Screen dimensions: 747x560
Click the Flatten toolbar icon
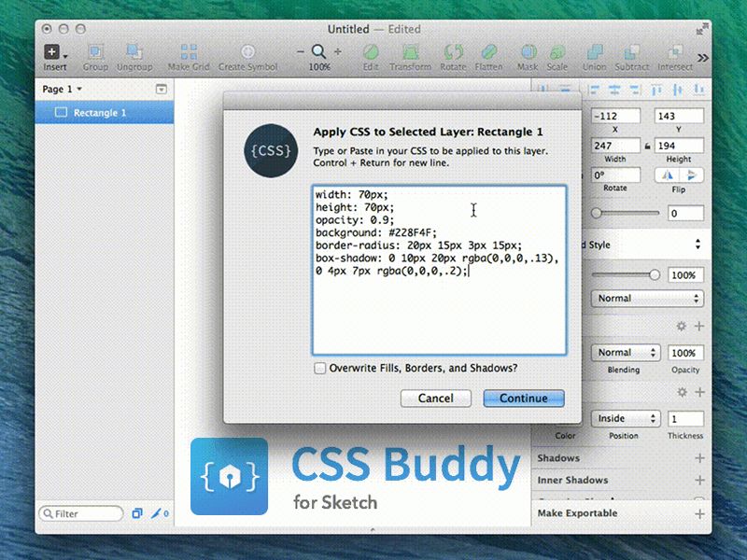[x=488, y=51]
